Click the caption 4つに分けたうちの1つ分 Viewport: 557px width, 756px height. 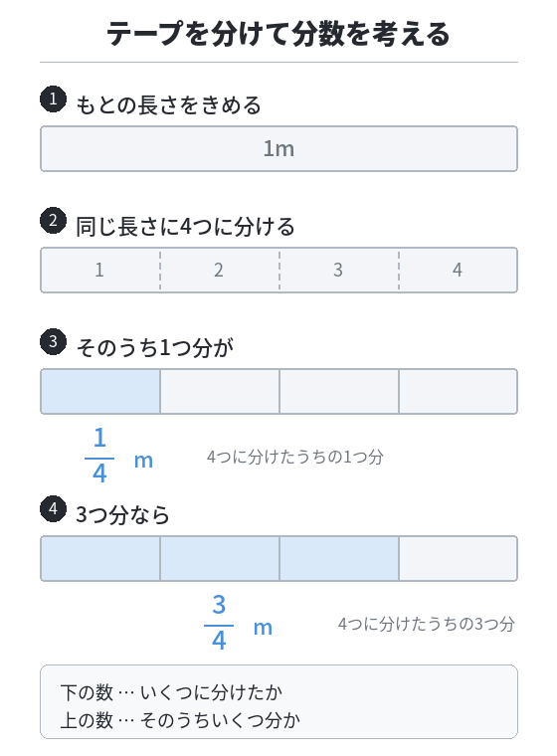[x=295, y=457]
